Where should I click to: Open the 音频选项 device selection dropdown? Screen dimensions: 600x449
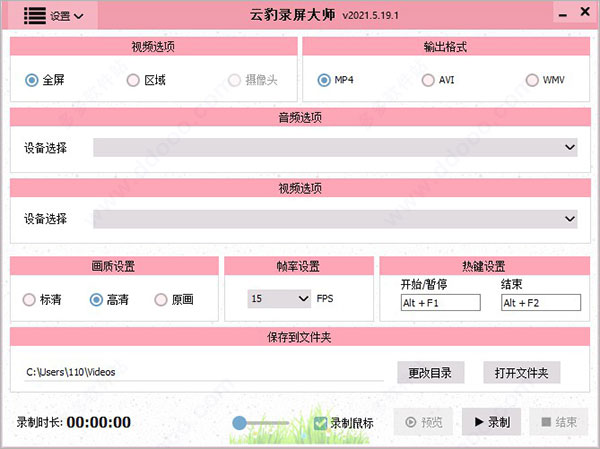point(335,147)
